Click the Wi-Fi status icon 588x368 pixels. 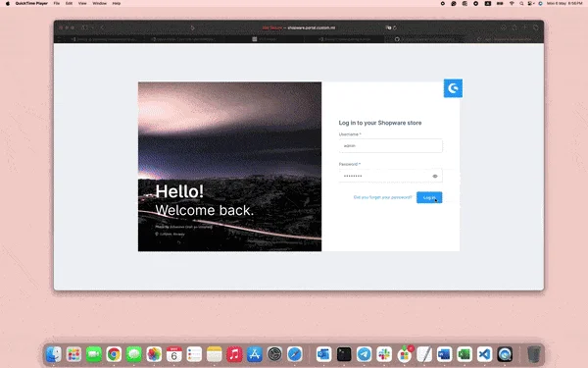click(x=512, y=3)
